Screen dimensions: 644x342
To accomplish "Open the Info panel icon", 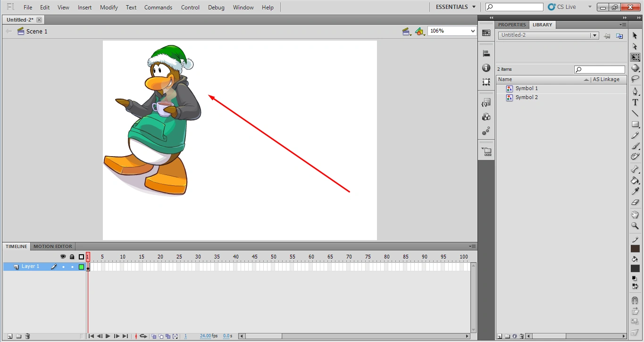I will click(x=486, y=68).
